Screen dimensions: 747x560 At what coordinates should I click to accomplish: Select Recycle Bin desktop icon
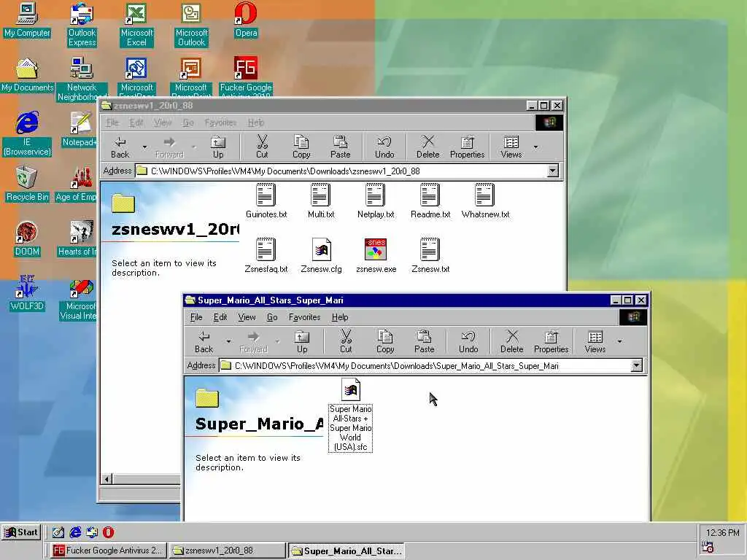tap(27, 184)
